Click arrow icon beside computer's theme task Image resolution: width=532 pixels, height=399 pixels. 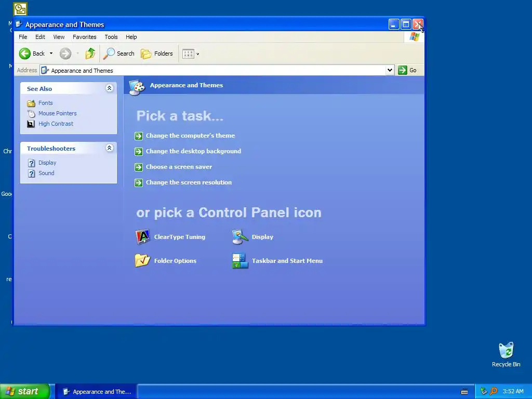pos(139,136)
